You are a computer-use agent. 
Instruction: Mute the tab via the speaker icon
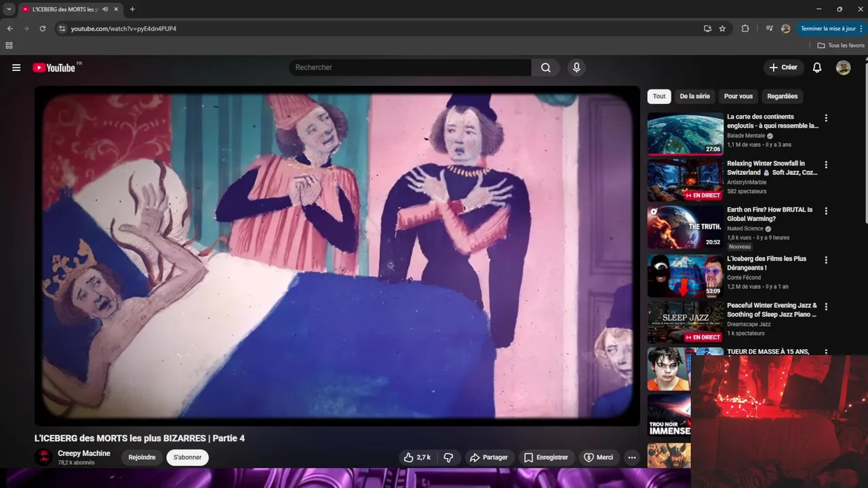click(105, 9)
